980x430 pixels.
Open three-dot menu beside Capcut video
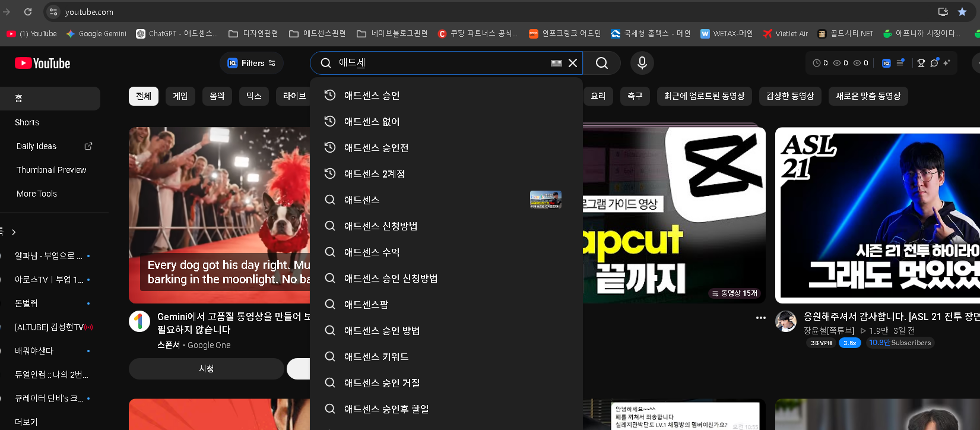760,318
